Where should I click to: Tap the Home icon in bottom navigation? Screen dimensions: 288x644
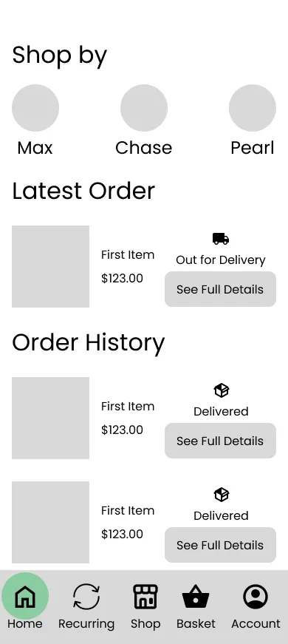click(x=25, y=597)
